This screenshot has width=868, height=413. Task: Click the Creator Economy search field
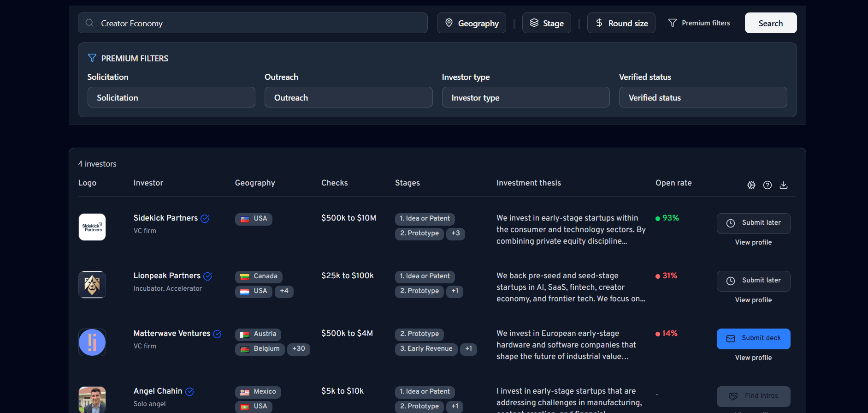(253, 23)
